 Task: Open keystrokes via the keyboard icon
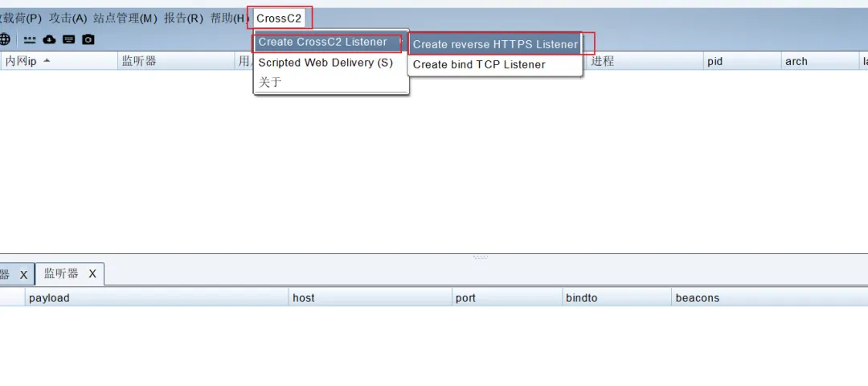(x=68, y=39)
